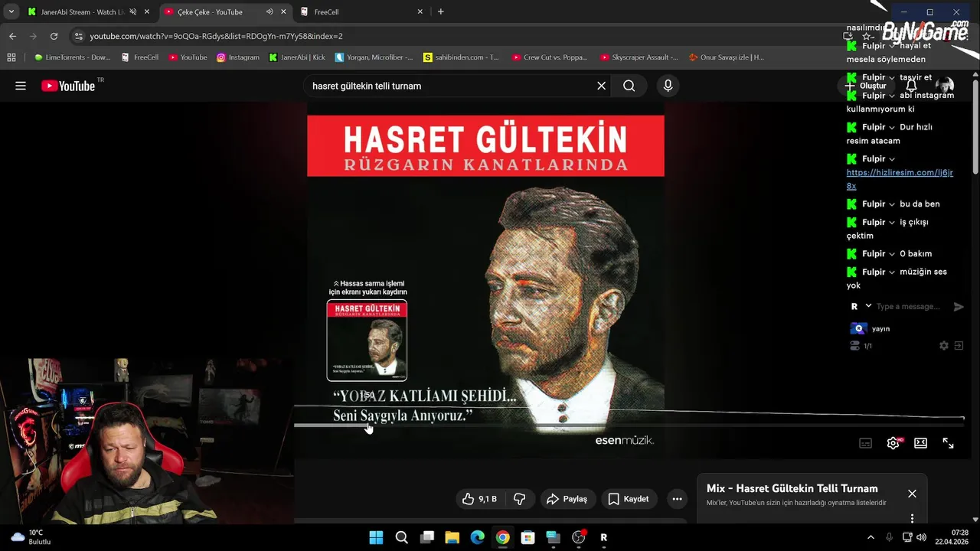980x551 pixels.
Task: Open the YouTube guide hamburger menu
Action: [21, 86]
